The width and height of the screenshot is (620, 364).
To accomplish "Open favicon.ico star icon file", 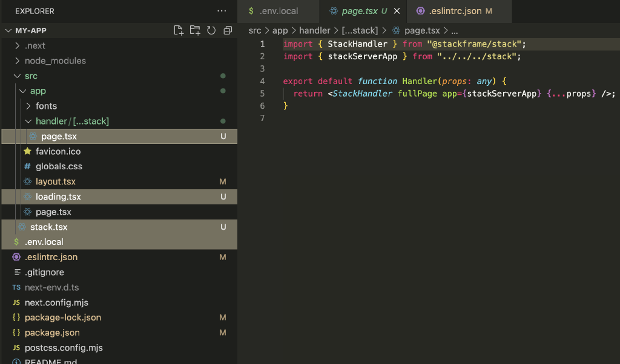I will pyautogui.click(x=58, y=151).
